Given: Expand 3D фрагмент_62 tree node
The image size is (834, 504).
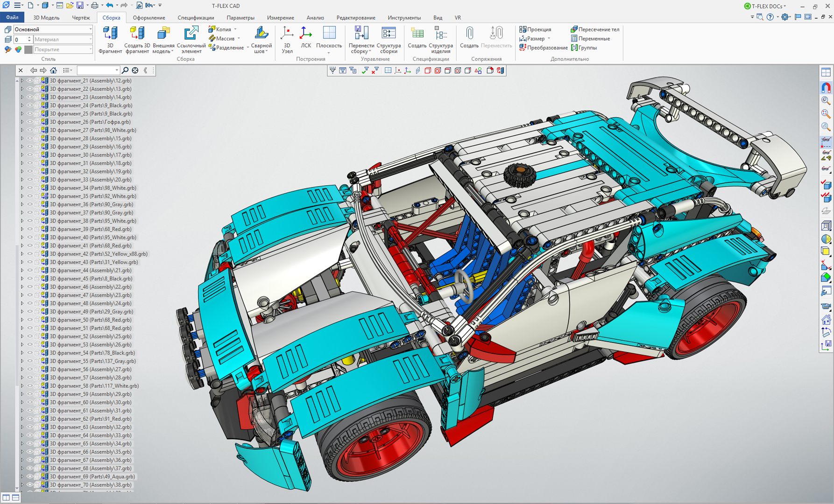Looking at the screenshot, I should 22,419.
